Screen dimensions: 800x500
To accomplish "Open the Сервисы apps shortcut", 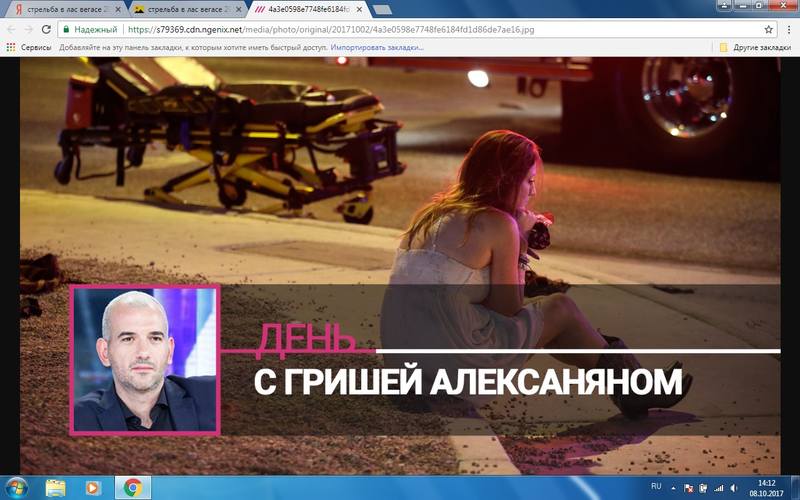I will click(29, 47).
